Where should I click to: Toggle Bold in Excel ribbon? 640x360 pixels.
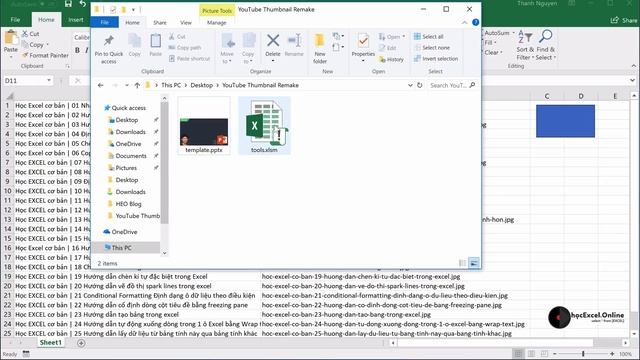[x=77, y=50]
